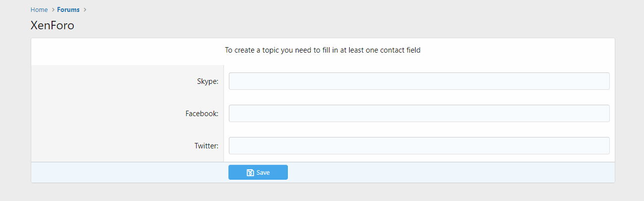Focus the Facebook input field
644x201 pixels.
[419, 114]
